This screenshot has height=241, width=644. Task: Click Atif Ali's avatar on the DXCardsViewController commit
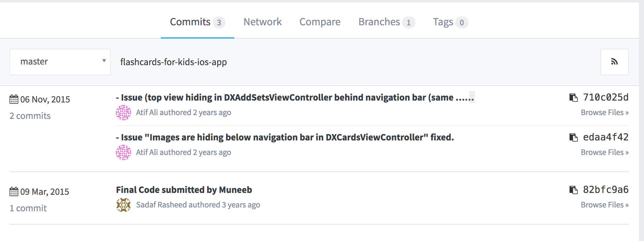click(x=123, y=152)
